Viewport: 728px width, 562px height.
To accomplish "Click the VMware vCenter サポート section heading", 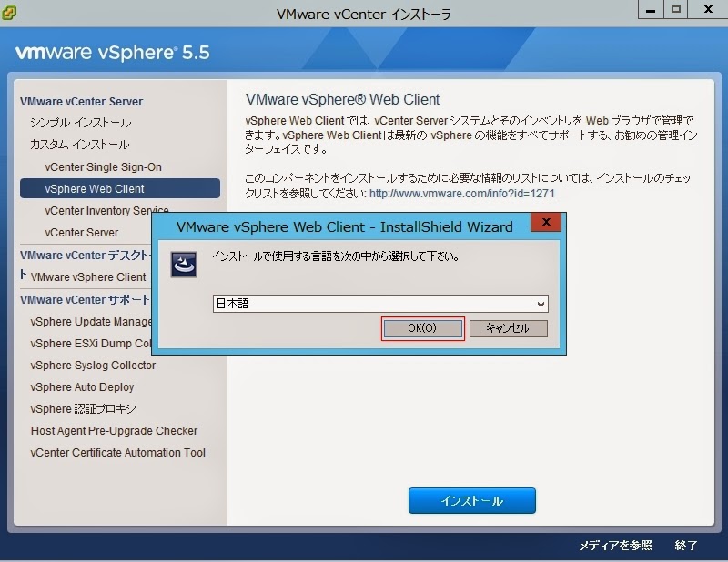I will pyautogui.click(x=85, y=300).
